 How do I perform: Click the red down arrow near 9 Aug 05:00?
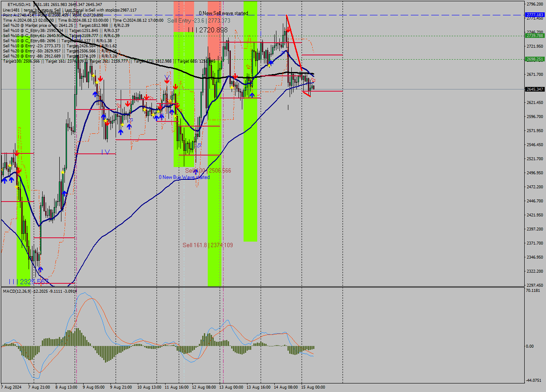100,79
